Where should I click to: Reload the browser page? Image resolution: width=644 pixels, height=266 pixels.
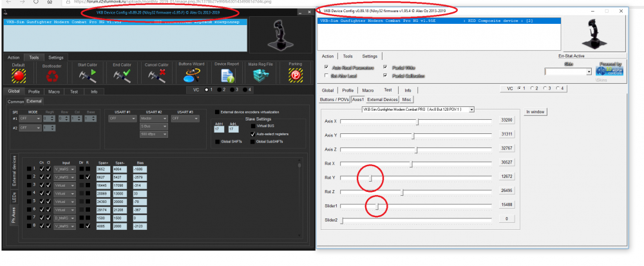(x=36, y=2)
